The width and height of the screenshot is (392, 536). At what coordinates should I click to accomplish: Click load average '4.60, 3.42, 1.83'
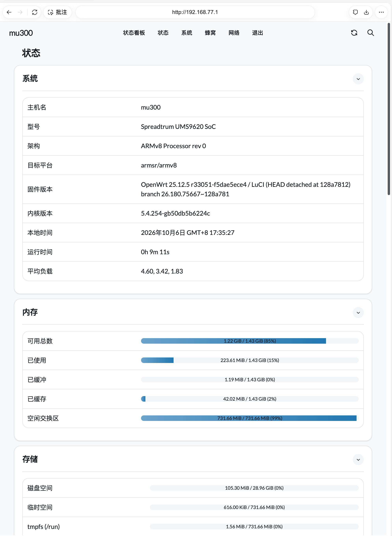pos(162,271)
